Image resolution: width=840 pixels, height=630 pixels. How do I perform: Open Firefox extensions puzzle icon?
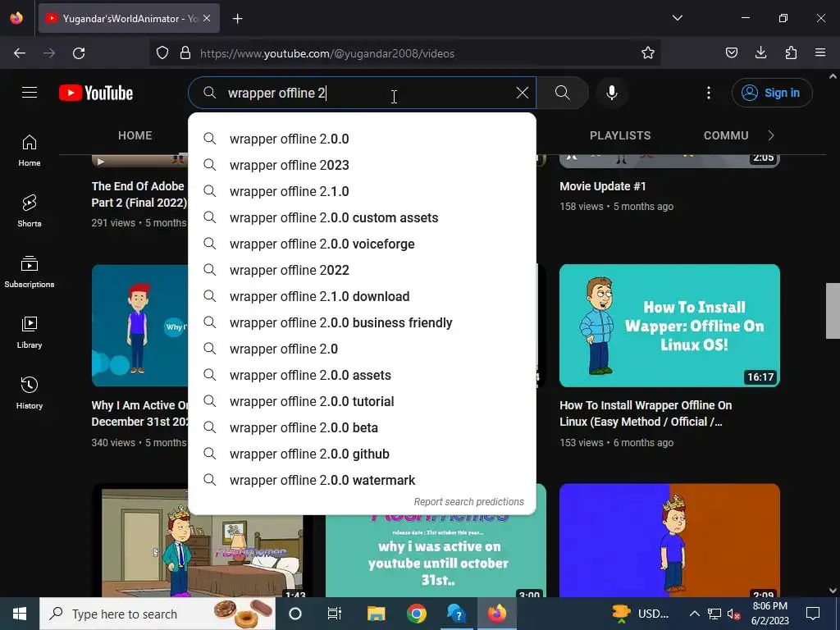click(x=791, y=53)
